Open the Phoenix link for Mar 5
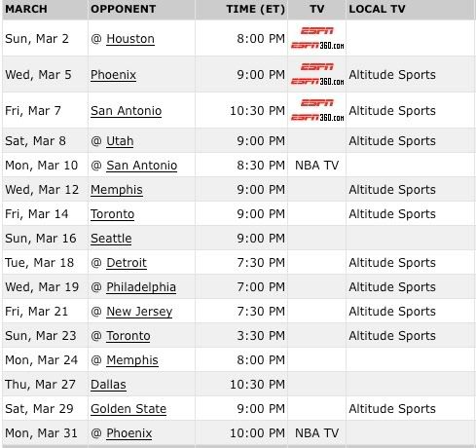Screen dimensions: 476x448 113,75
